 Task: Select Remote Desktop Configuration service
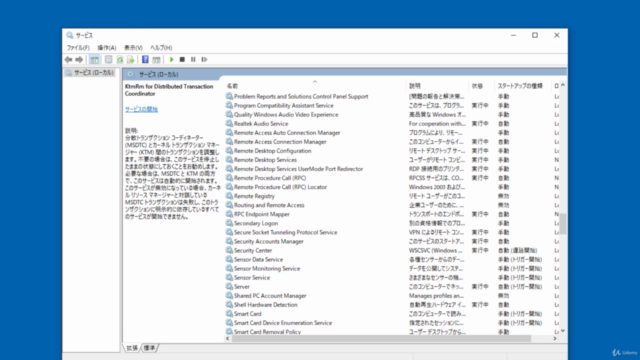click(x=272, y=151)
